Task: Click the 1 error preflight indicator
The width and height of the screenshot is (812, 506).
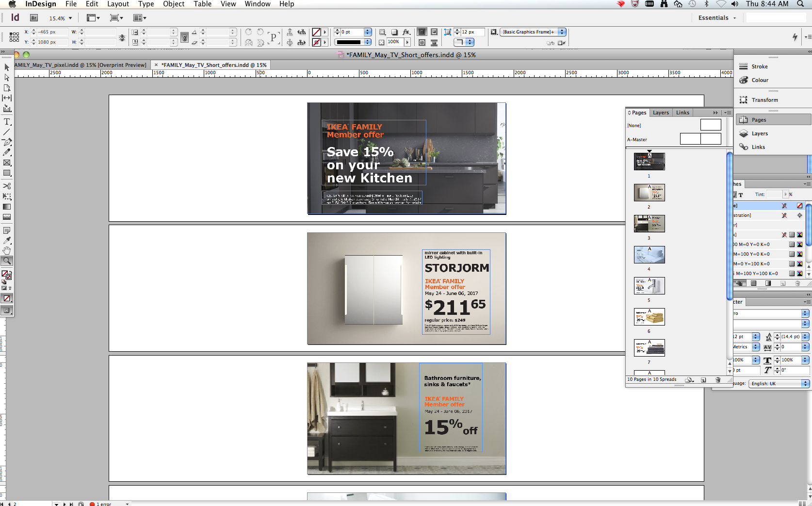Action: pyautogui.click(x=101, y=504)
